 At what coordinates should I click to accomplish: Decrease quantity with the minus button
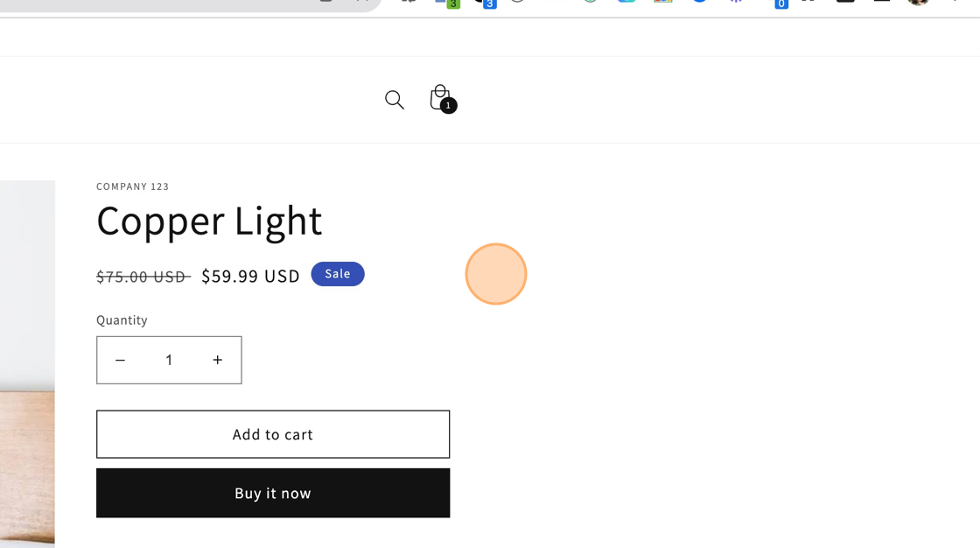pyautogui.click(x=121, y=361)
